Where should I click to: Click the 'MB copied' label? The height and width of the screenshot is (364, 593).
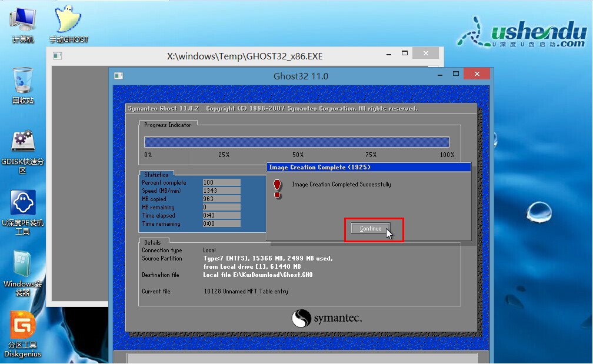tap(154, 199)
